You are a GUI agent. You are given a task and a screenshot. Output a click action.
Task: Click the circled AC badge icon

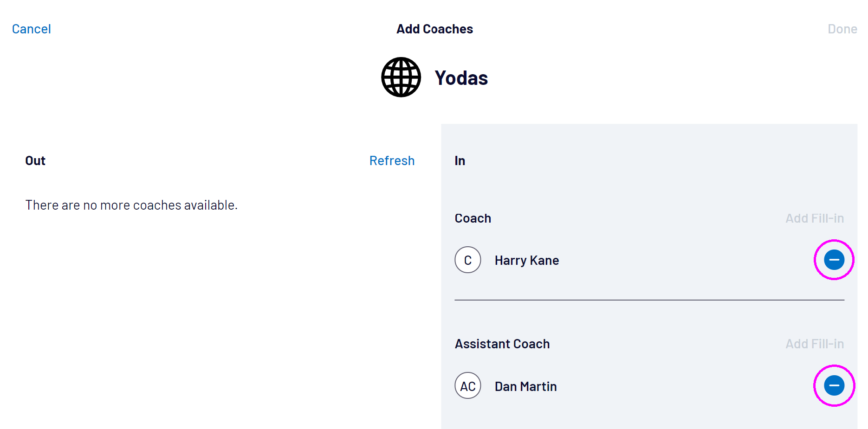point(467,385)
